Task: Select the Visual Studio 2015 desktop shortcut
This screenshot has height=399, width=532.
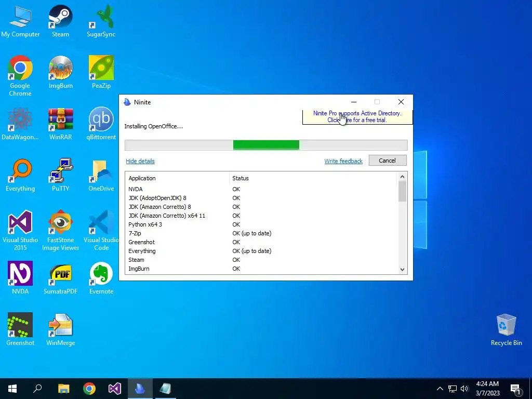Action: coord(20,230)
